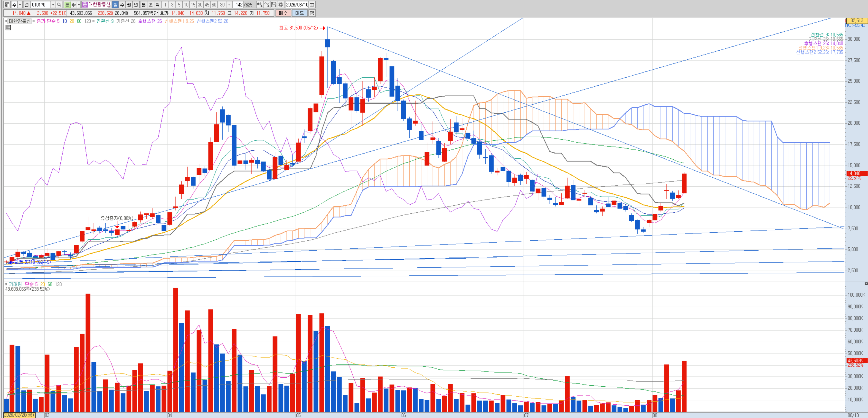Click the 20-day moving average legend number

72,21
